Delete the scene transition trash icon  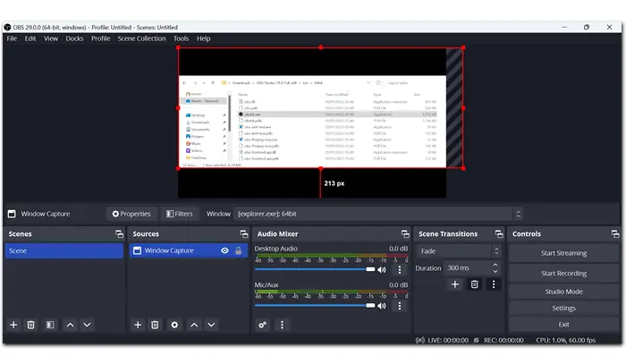474,284
